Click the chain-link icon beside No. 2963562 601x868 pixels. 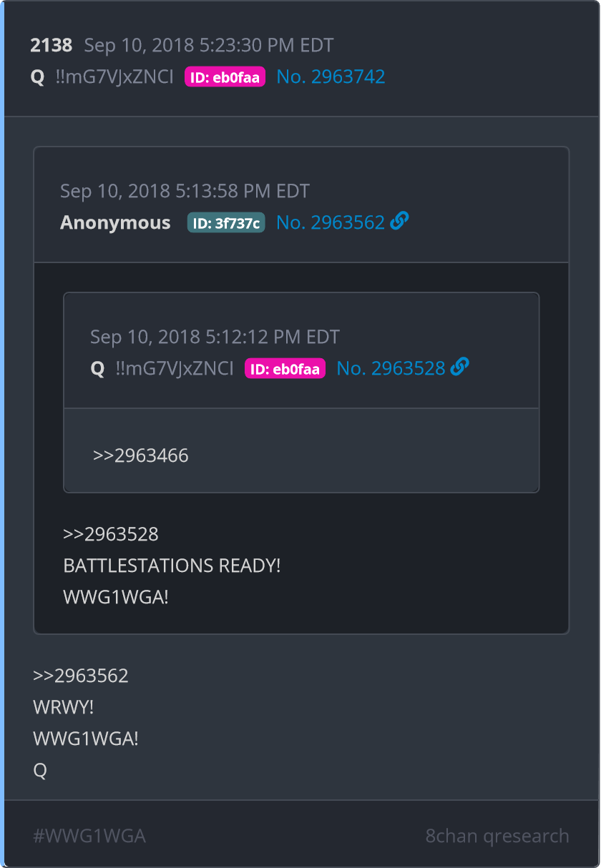(x=400, y=222)
